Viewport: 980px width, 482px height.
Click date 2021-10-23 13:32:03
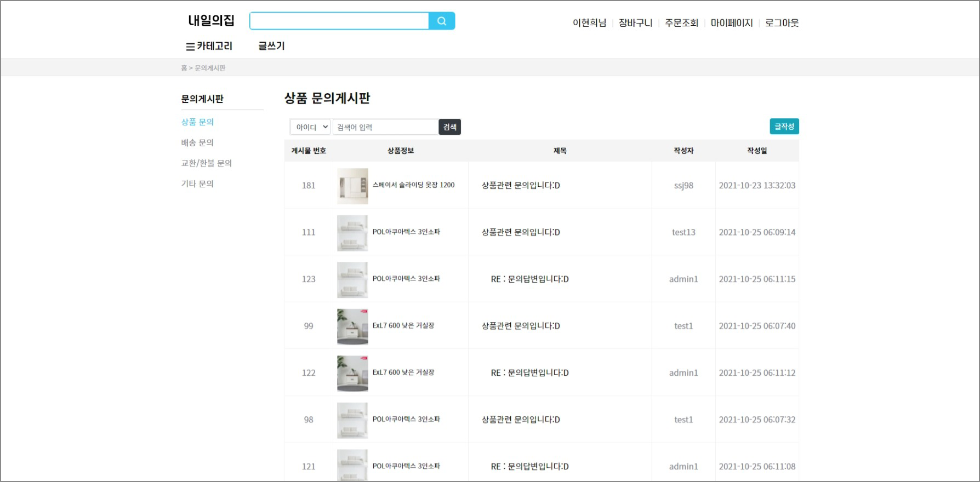pos(757,185)
